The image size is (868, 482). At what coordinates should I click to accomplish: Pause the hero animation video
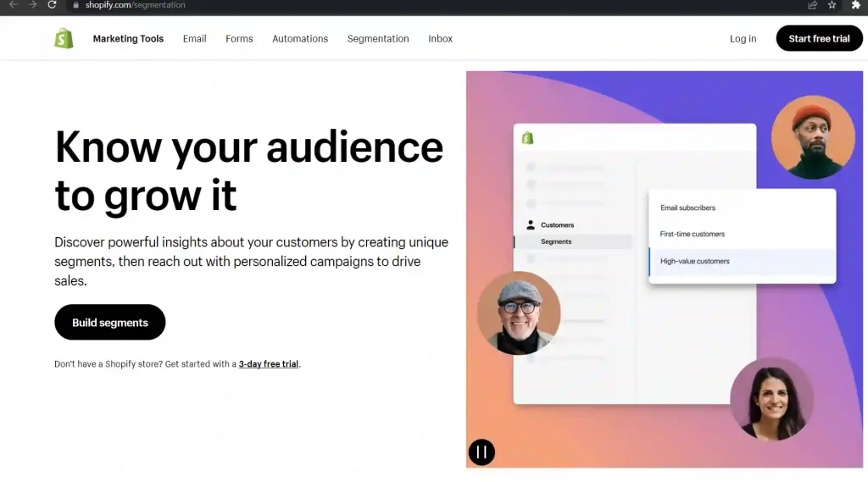click(481, 452)
